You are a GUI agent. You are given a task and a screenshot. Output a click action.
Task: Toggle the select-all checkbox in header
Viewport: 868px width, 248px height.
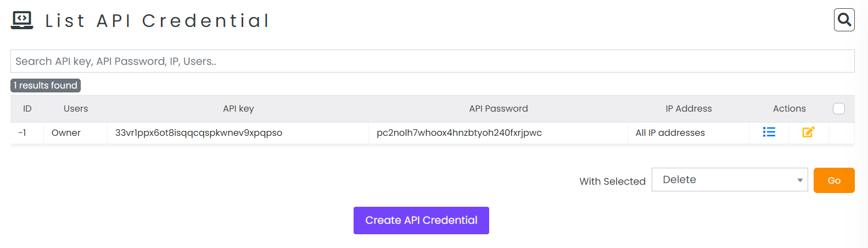point(839,108)
